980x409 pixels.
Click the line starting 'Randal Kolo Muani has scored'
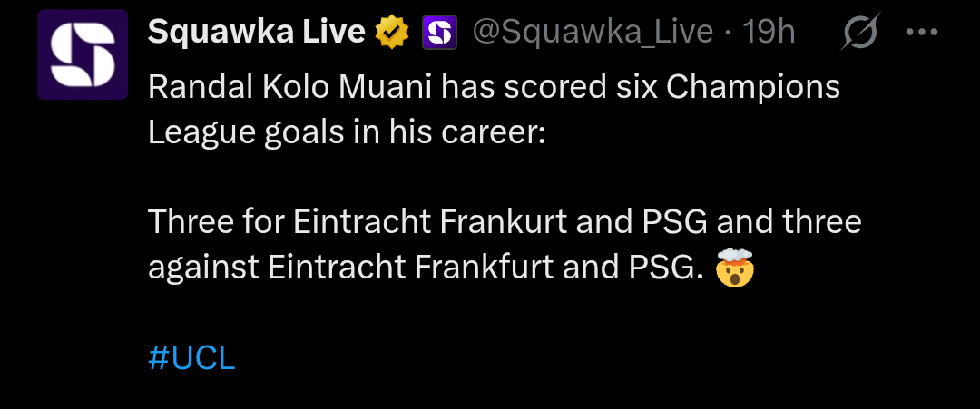coord(493,88)
